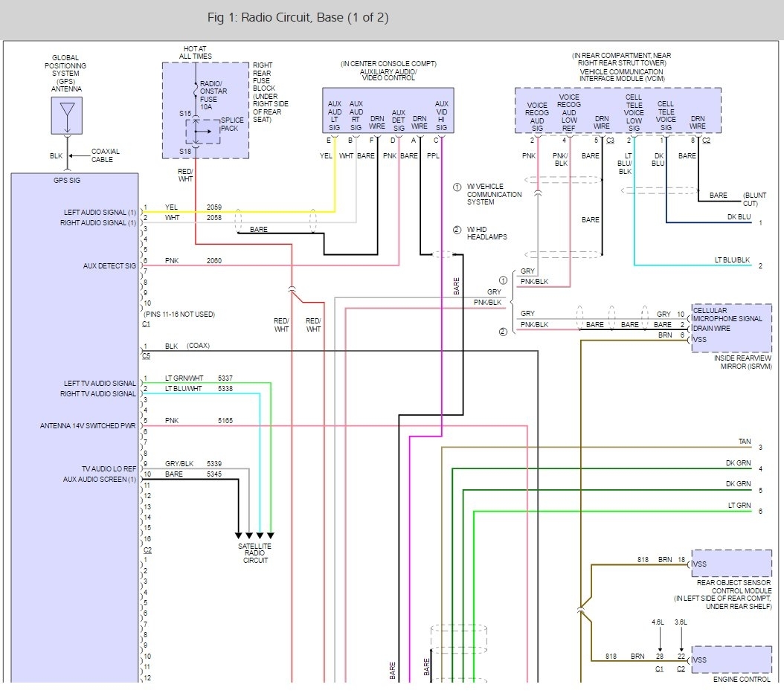Click 'SATELLITE RADIO CIRCUIT' label
Screen dimensions: 784x693
click(x=255, y=553)
